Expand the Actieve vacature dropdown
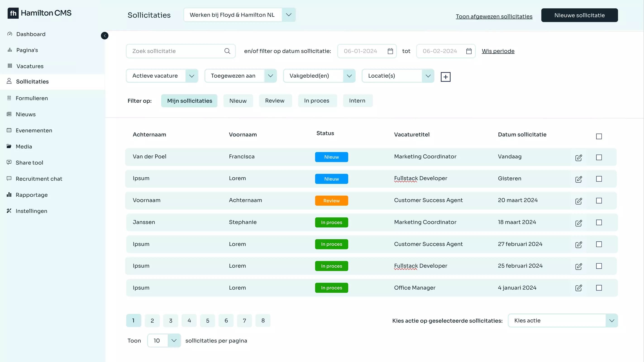The image size is (644, 362). [162, 76]
